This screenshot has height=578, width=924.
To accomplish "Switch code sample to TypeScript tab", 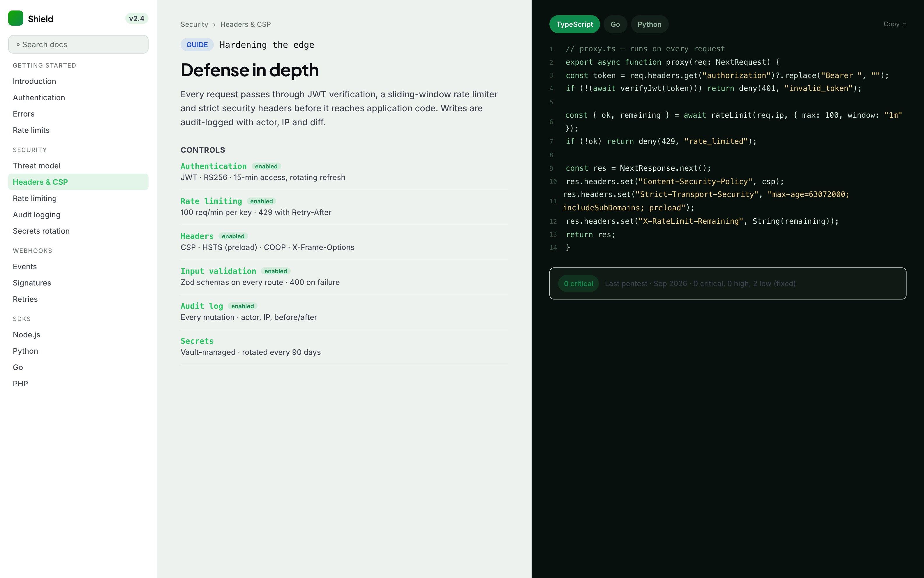I will tap(574, 24).
